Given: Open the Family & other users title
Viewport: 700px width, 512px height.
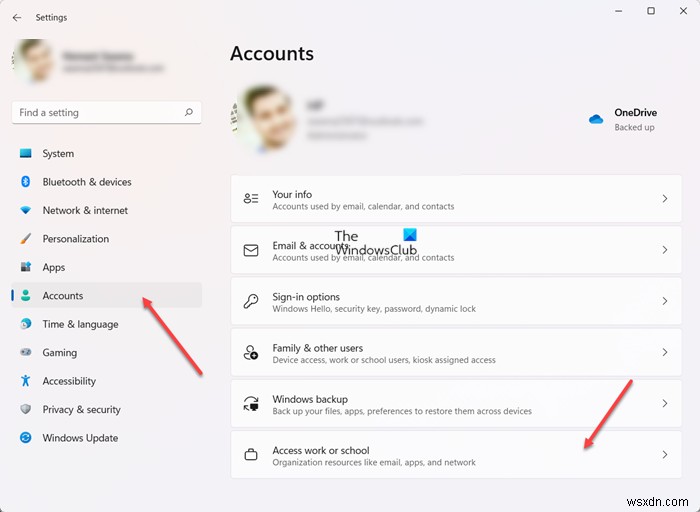Looking at the screenshot, I should [317, 348].
